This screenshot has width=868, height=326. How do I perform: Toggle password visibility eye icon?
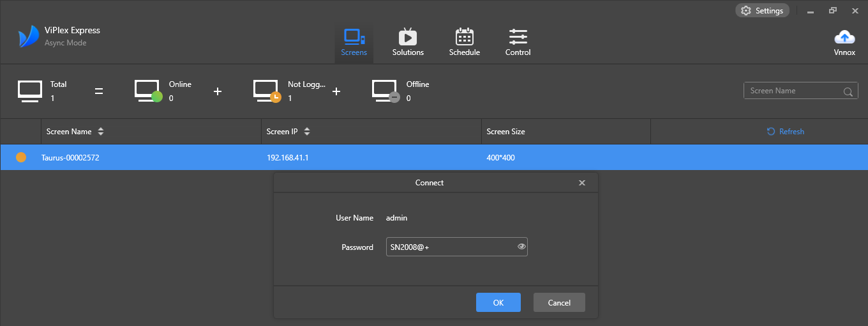coord(521,246)
